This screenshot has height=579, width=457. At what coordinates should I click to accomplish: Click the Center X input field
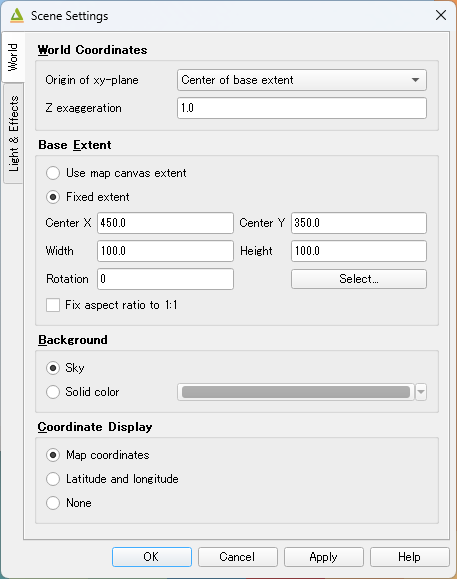pyautogui.click(x=165, y=223)
